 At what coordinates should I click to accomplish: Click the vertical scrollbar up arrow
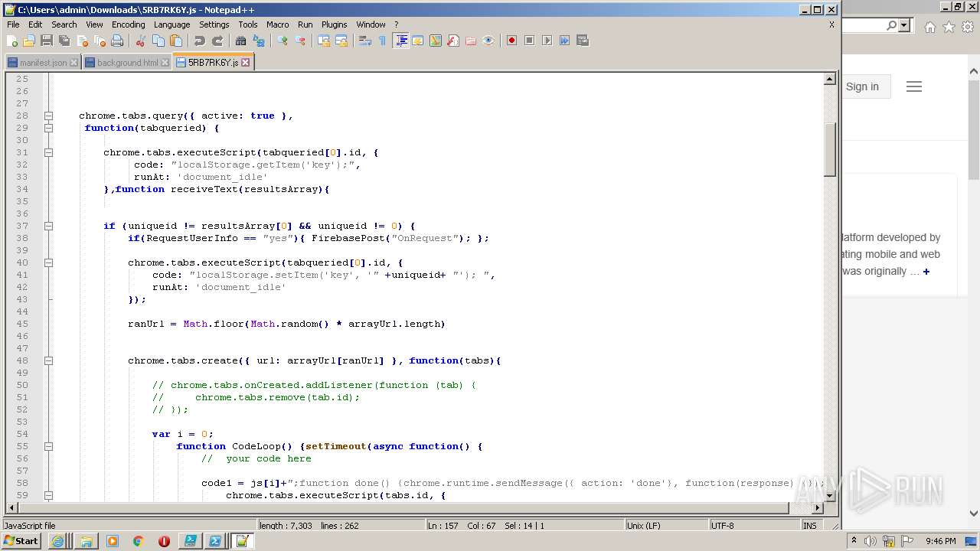click(x=830, y=79)
